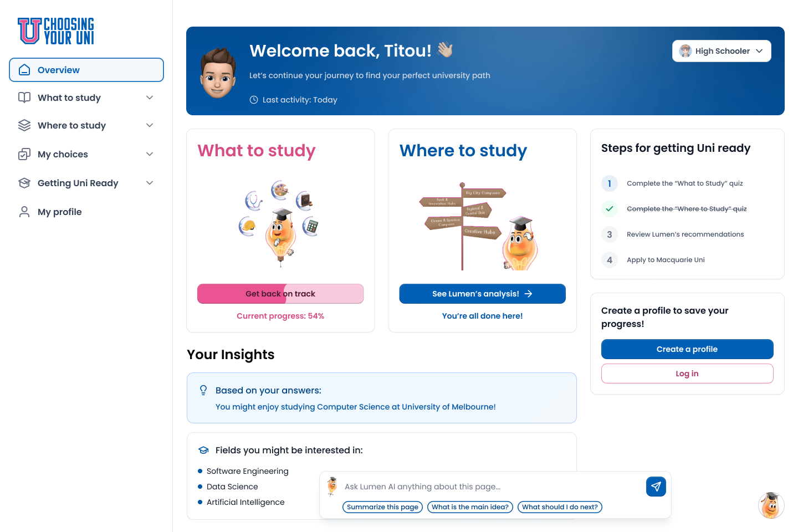Click the Log in button
The width and height of the screenshot is (798, 532).
point(687,374)
